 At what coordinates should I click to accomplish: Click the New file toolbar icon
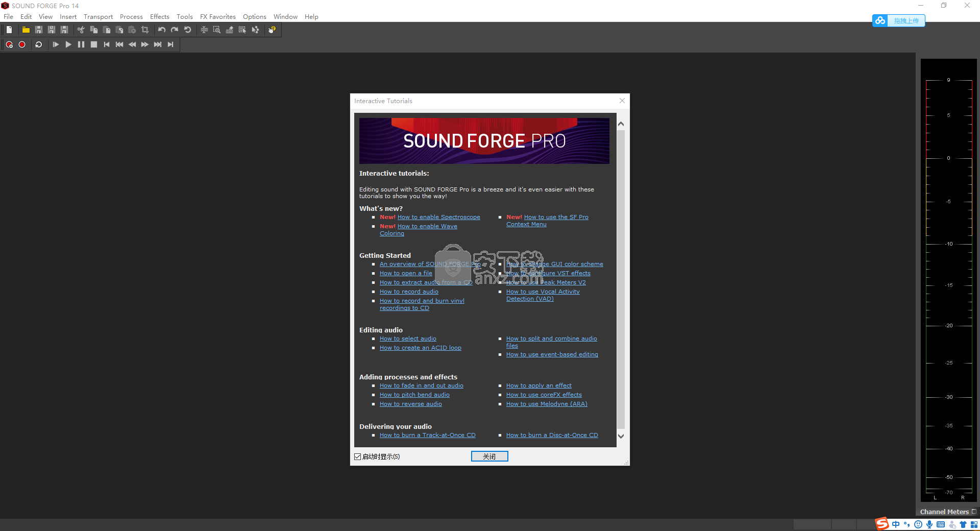tap(9, 30)
